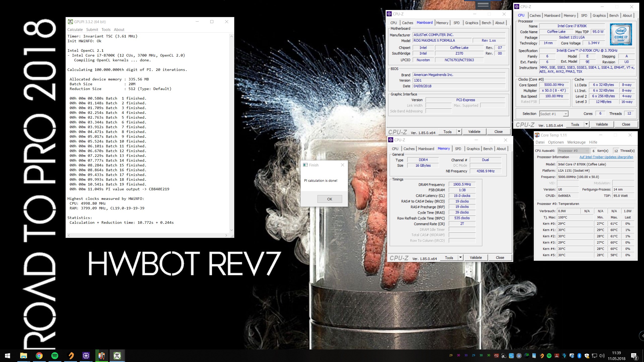Open the Hilfe menu in Core Temp
The width and height of the screenshot is (644, 362).
pyautogui.click(x=593, y=142)
